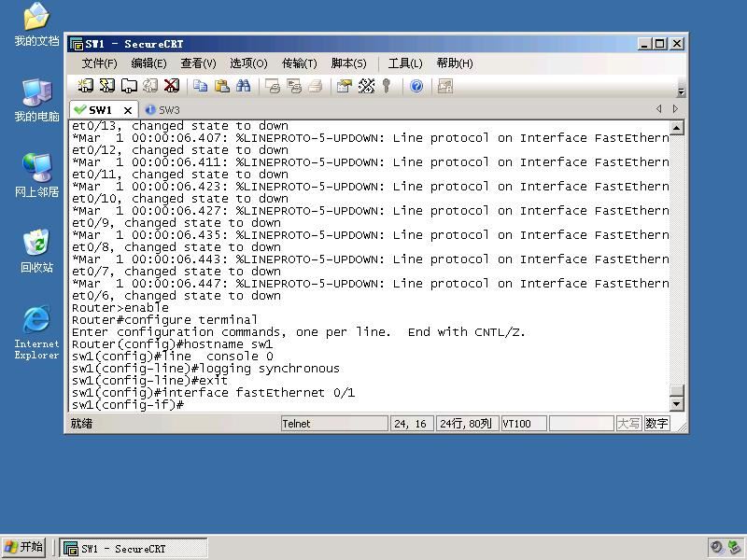Click the 开始 Start button
The image size is (747, 560).
click(x=23, y=548)
